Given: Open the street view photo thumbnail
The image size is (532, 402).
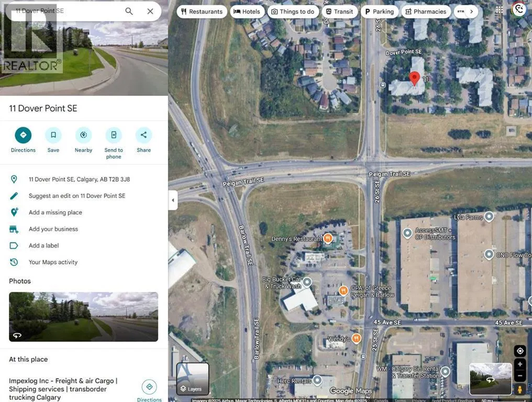Looking at the screenshot, I should [83, 317].
